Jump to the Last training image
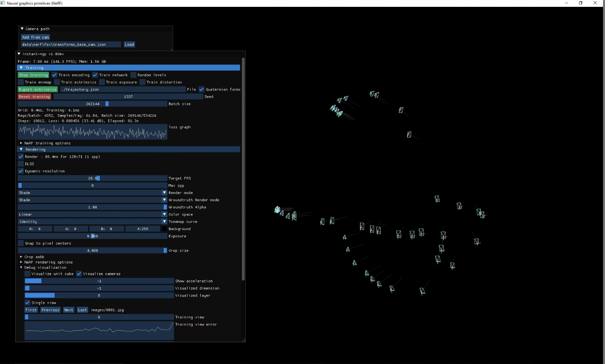The image size is (605, 364). click(x=82, y=310)
